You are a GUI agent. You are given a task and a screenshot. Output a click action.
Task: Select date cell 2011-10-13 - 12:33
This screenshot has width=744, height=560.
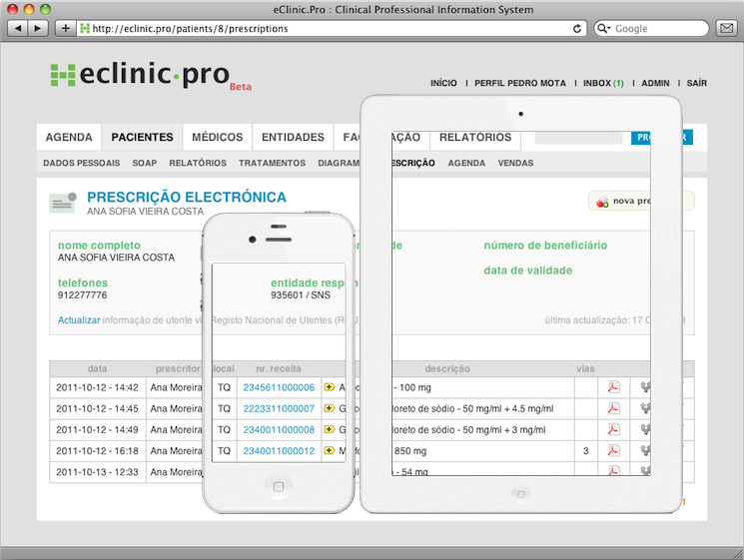pyautogui.click(x=97, y=472)
